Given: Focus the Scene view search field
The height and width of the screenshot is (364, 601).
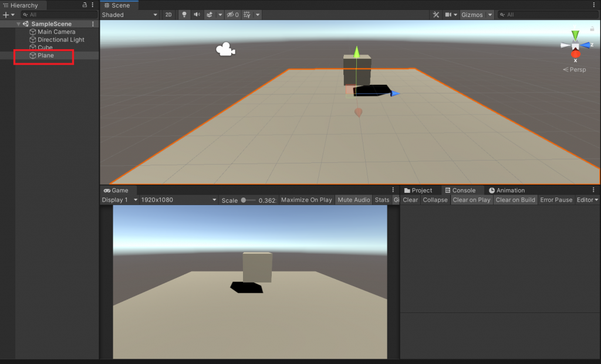Looking at the screenshot, I should pos(548,15).
